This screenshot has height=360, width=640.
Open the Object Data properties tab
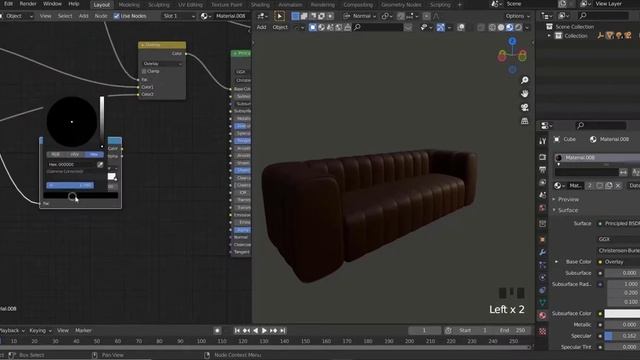542,303
